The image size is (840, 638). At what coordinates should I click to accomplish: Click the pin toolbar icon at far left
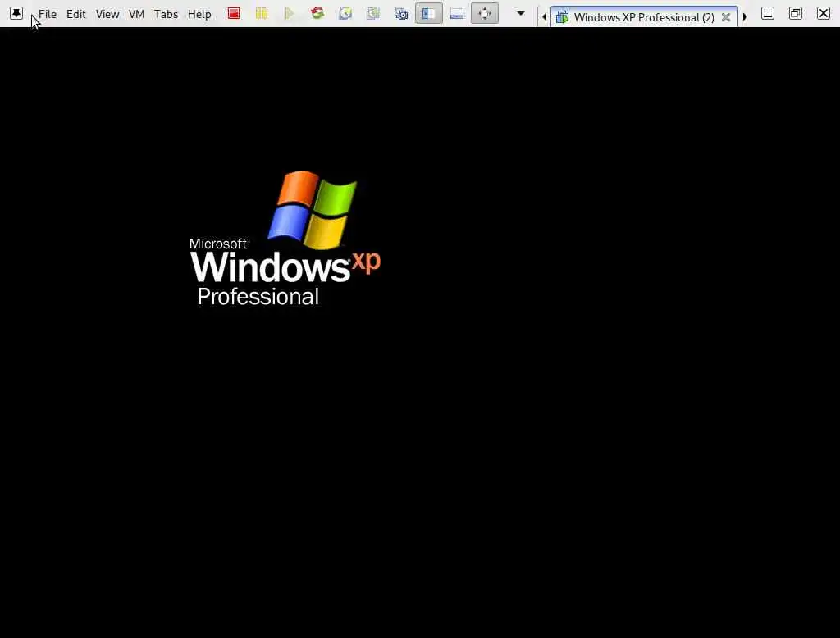(16, 13)
